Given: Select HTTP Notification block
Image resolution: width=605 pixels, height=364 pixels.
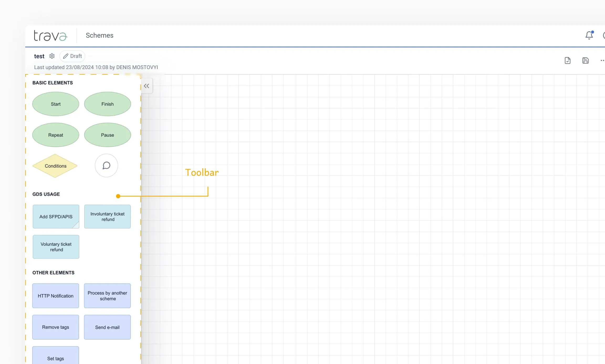Looking at the screenshot, I should (x=56, y=296).
